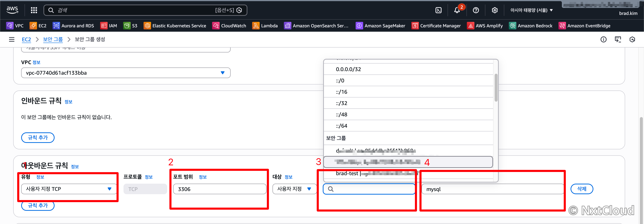Open the S3 shortcut
Screen dimensions: 644x224
coord(130,25)
